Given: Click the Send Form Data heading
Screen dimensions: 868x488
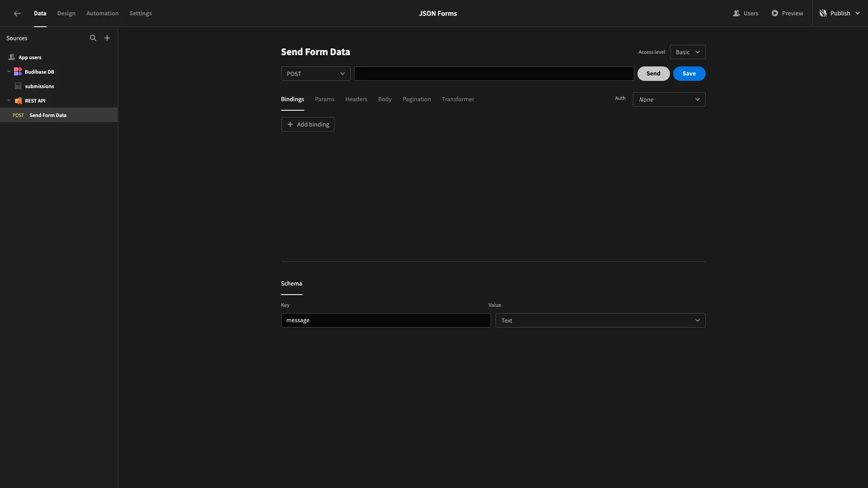Looking at the screenshot, I should point(316,52).
